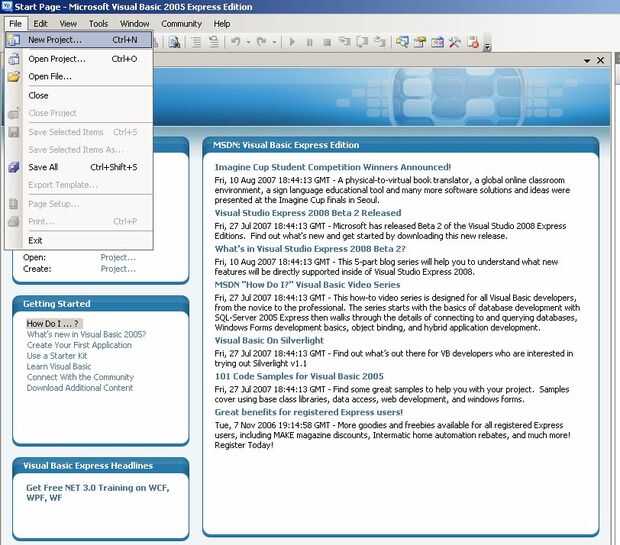The height and width of the screenshot is (545, 620).
Task: Expand the Toolbar Options overflow arrow
Action: click(488, 46)
